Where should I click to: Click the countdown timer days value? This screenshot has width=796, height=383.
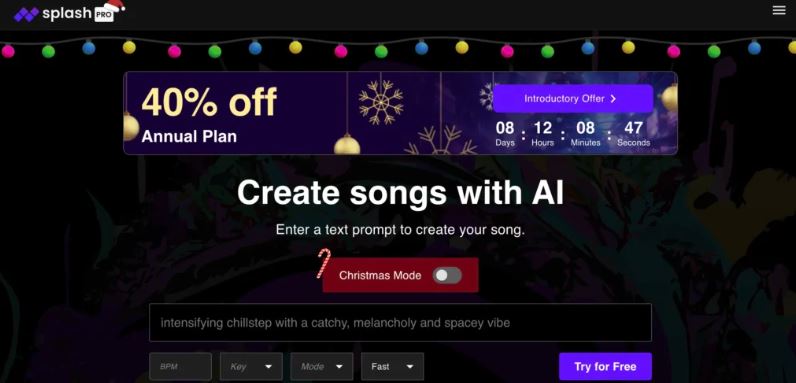(x=505, y=127)
